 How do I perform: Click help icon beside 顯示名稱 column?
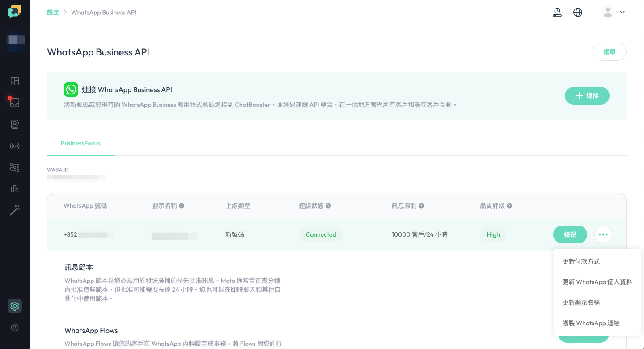[x=182, y=206]
